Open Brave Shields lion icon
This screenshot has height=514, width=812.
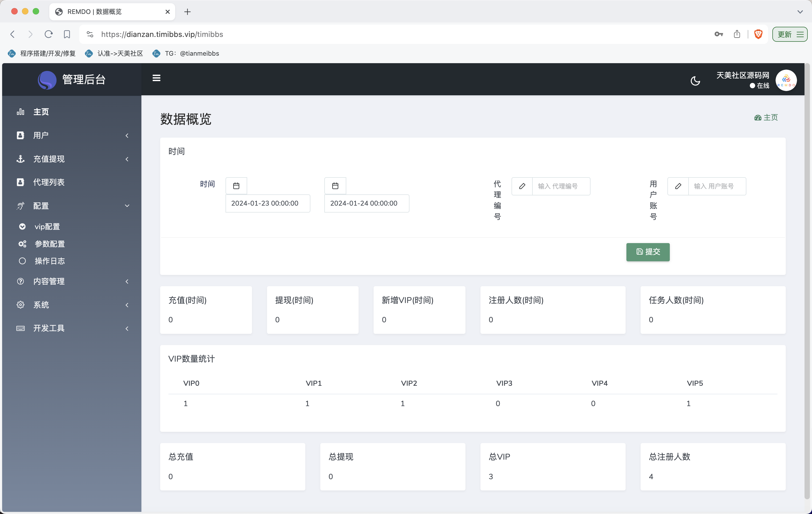758,34
